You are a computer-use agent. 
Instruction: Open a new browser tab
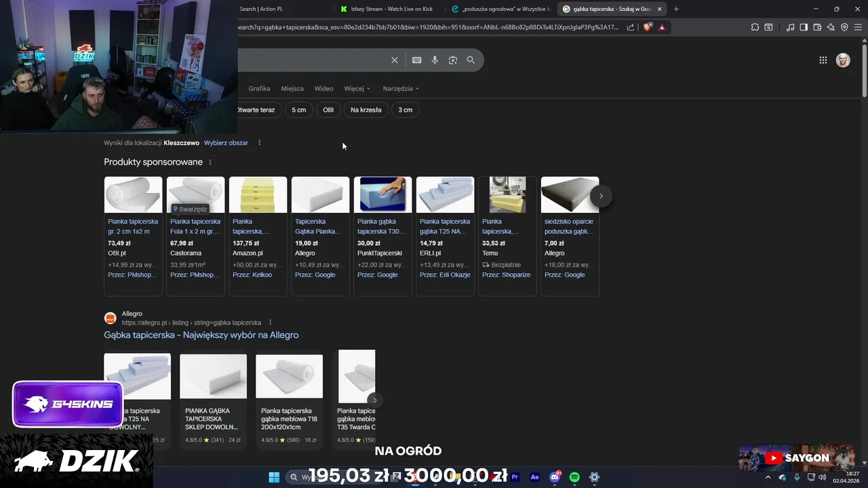pyautogui.click(x=676, y=9)
